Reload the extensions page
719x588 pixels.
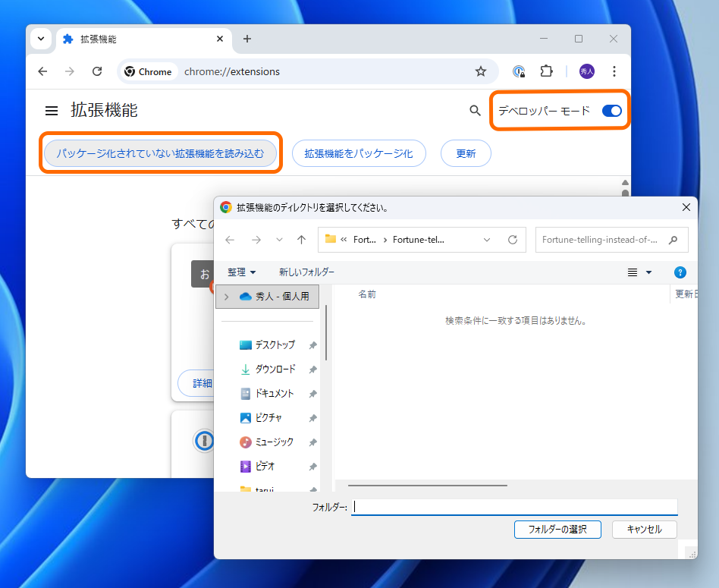(x=97, y=71)
